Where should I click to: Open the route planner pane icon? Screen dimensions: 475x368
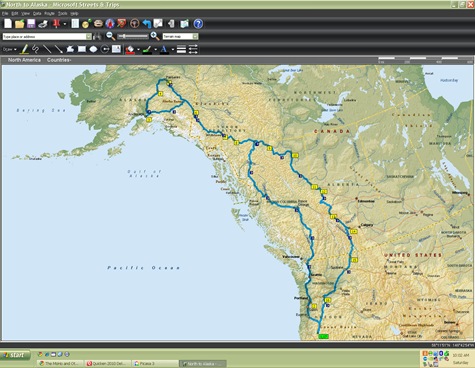(x=75, y=24)
